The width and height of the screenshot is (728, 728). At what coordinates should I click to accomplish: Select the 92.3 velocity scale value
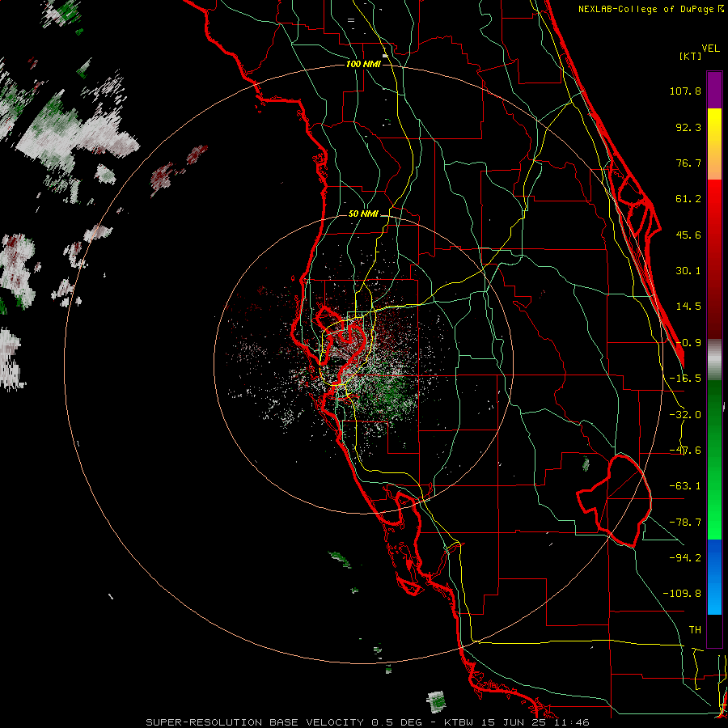[x=688, y=127]
